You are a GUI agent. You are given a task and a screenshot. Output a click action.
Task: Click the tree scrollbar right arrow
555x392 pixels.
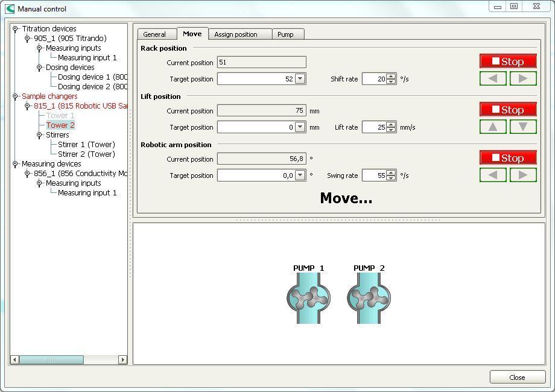pyautogui.click(x=122, y=360)
